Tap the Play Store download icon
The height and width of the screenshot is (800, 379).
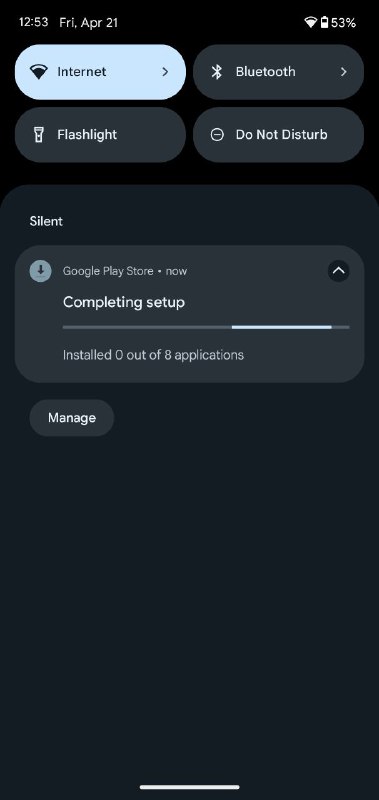click(x=40, y=270)
